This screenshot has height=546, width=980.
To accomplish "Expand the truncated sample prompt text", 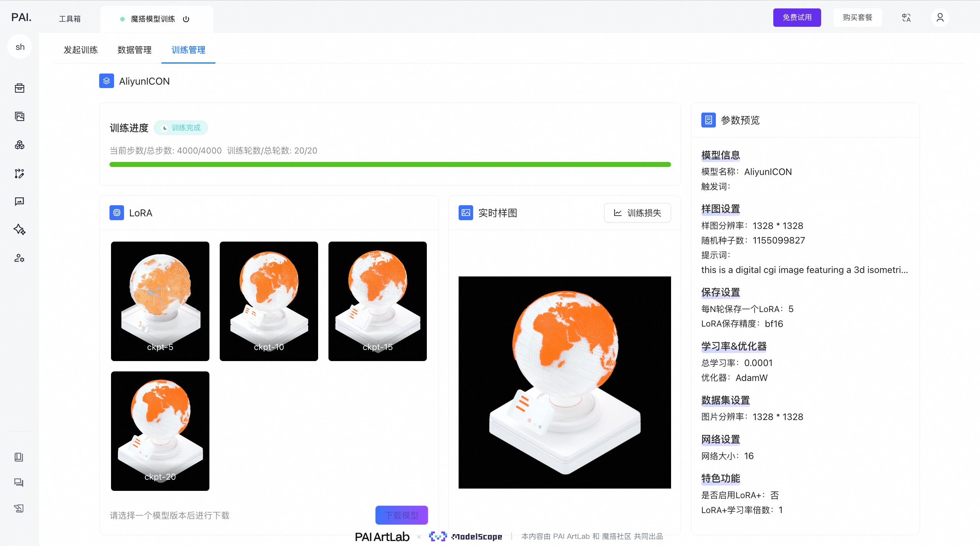I will [x=804, y=270].
